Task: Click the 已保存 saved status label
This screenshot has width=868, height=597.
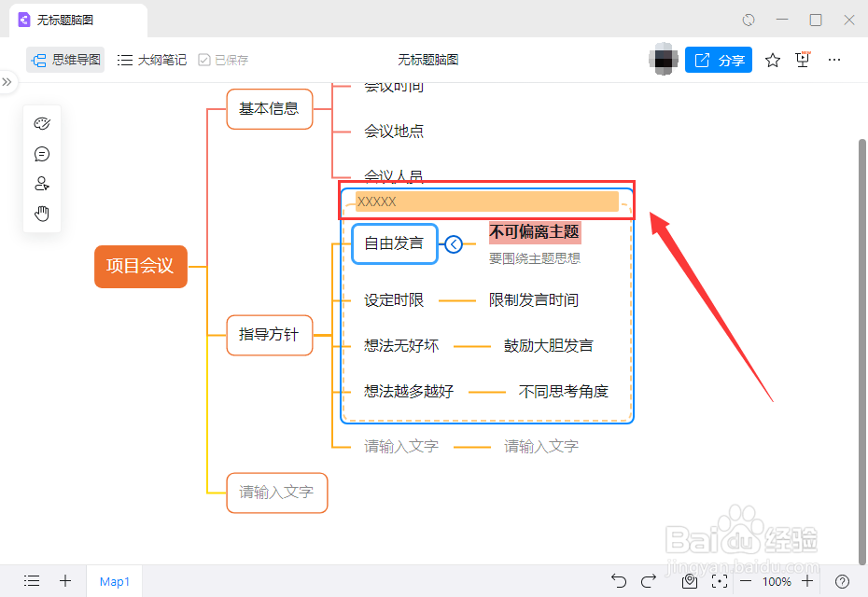Action: pyautogui.click(x=223, y=59)
